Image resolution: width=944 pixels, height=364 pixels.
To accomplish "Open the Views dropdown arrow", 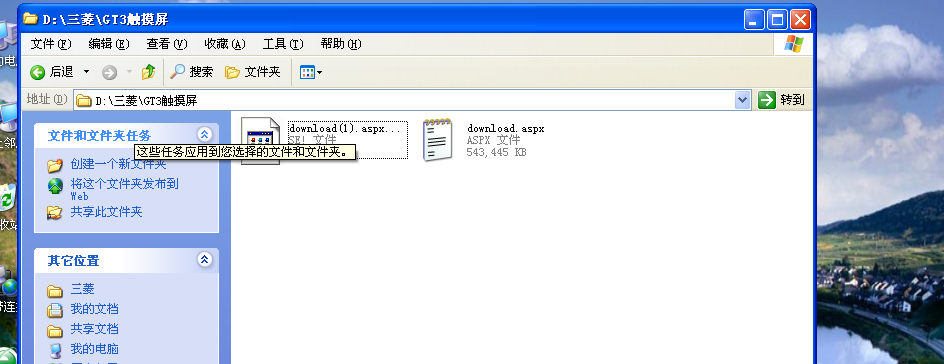I will coord(319,73).
